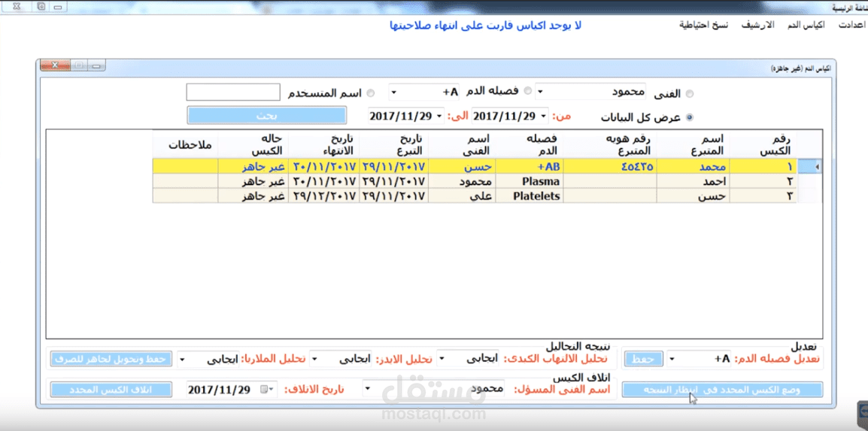Minimize the اكياس الدم (غير جاهزه) inner window

click(96, 65)
